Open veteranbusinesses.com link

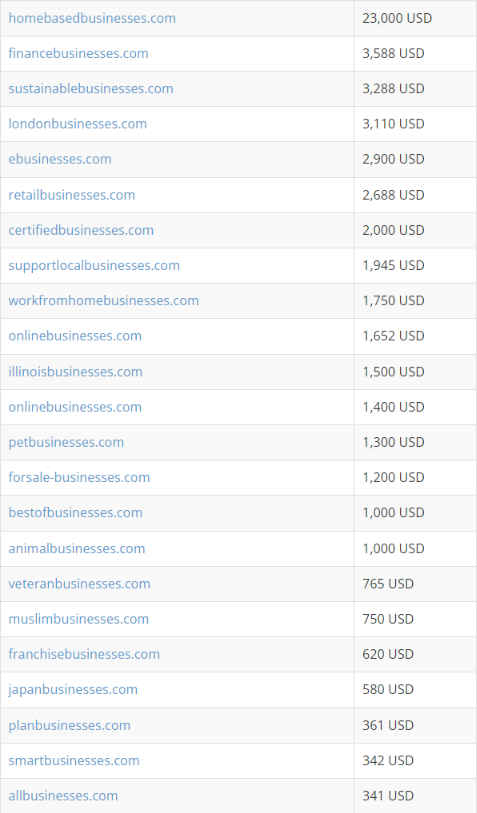click(x=79, y=584)
